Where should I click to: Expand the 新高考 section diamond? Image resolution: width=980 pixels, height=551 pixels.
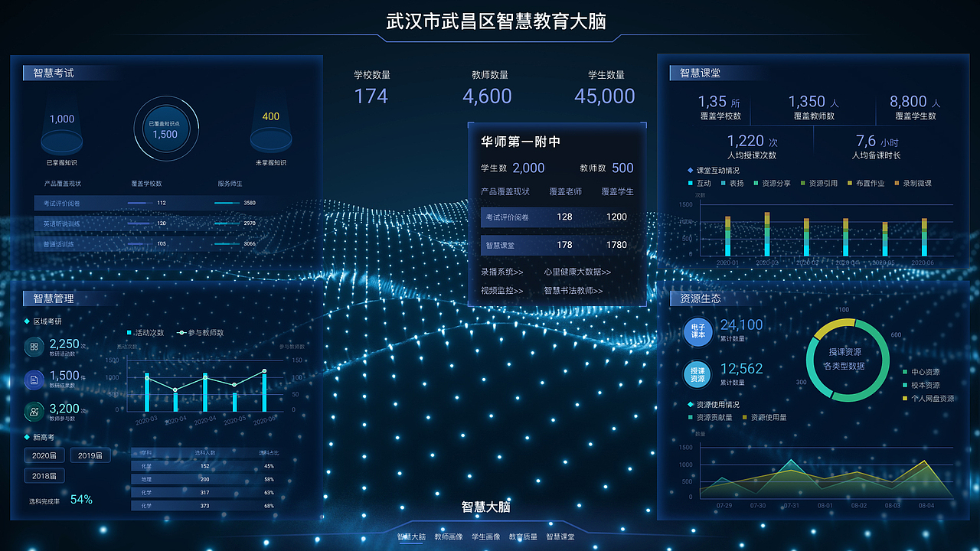[x=25, y=438]
